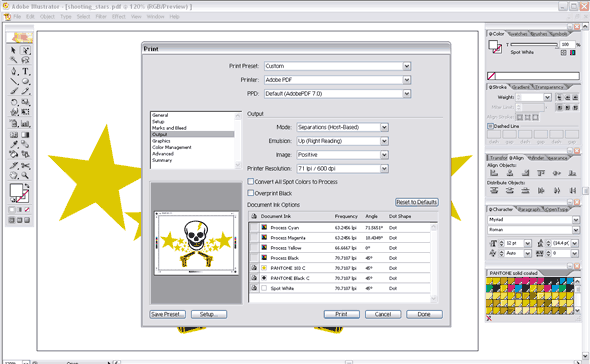The width and height of the screenshot is (590, 364).
Task: Swap fill and stroke arrows in toolbox
Action: pos(27,186)
